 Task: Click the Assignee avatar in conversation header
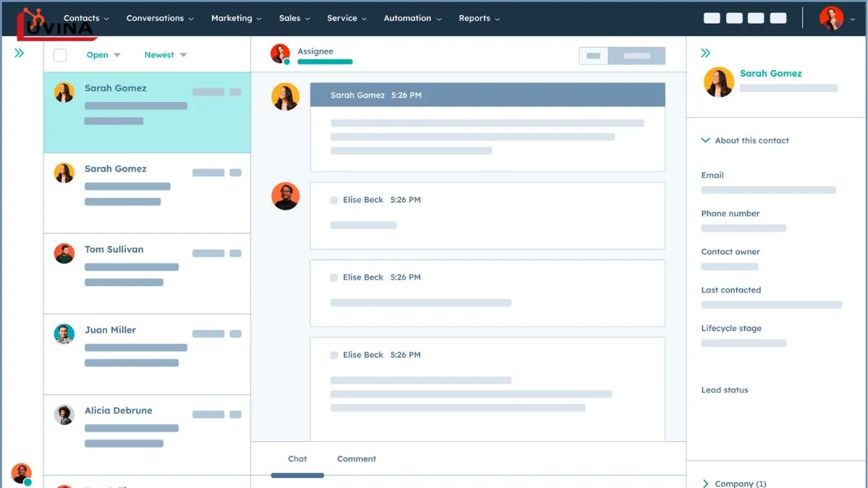pyautogui.click(x=280, y=53)
